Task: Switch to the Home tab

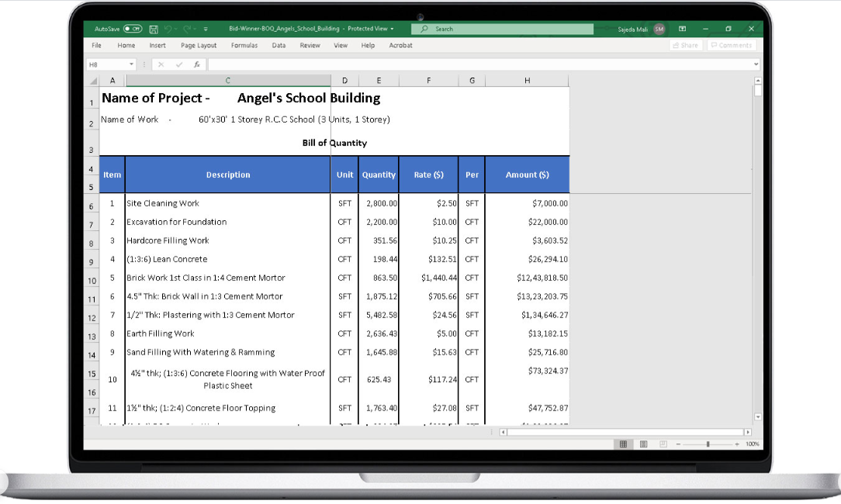Action: pos(126,46)
